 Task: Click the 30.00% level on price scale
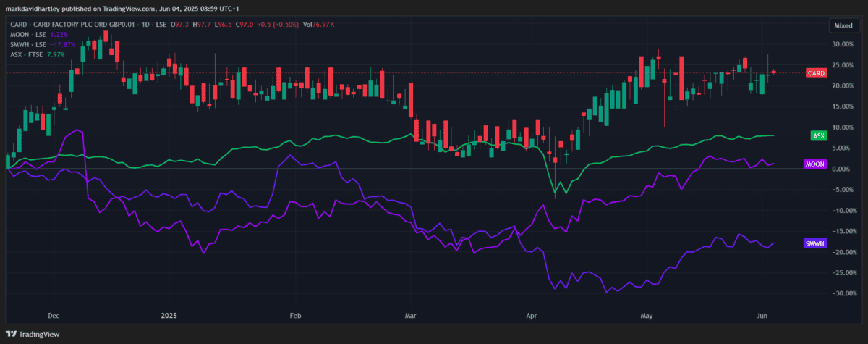[x=841, y=44]
